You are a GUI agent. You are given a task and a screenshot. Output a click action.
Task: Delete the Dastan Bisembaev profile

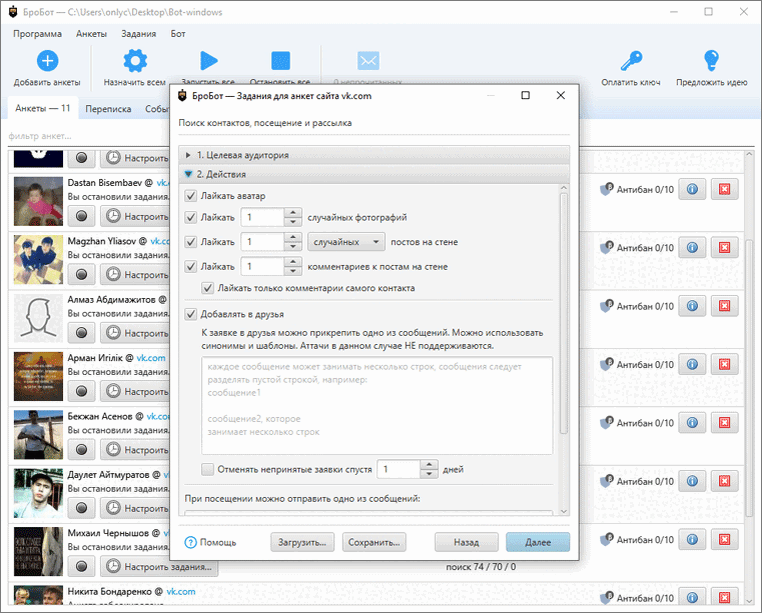[x=724, y=189]
